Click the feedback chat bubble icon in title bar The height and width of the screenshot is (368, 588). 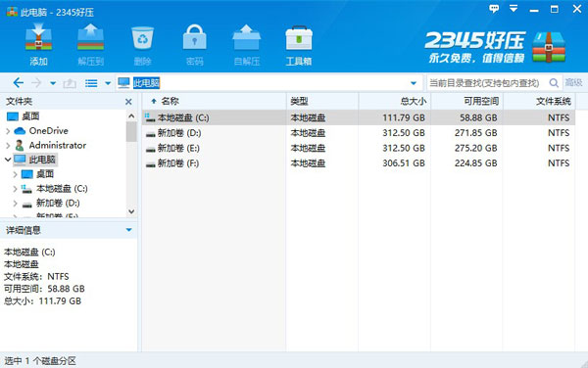[x=494, y=8]
